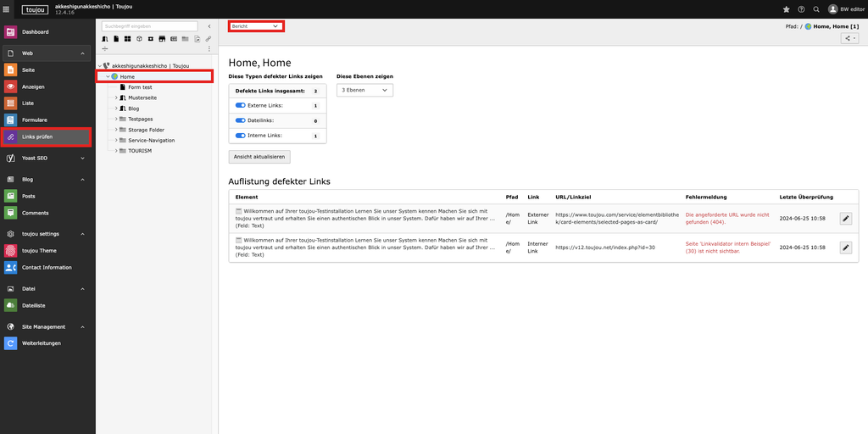Open the 3 Ebenen levels dropdown
868x434 pixels.
[364, 90]
